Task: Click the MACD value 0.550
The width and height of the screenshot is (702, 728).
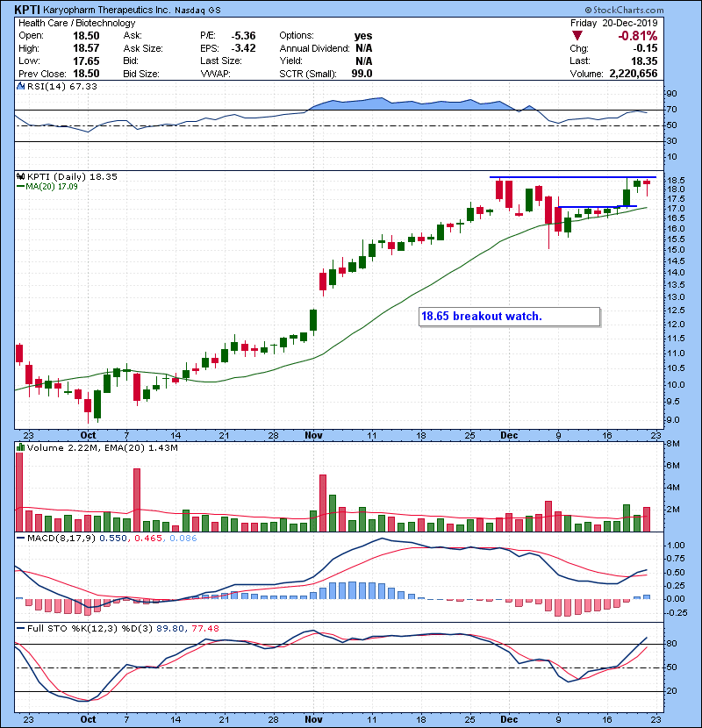Action: 113,539
